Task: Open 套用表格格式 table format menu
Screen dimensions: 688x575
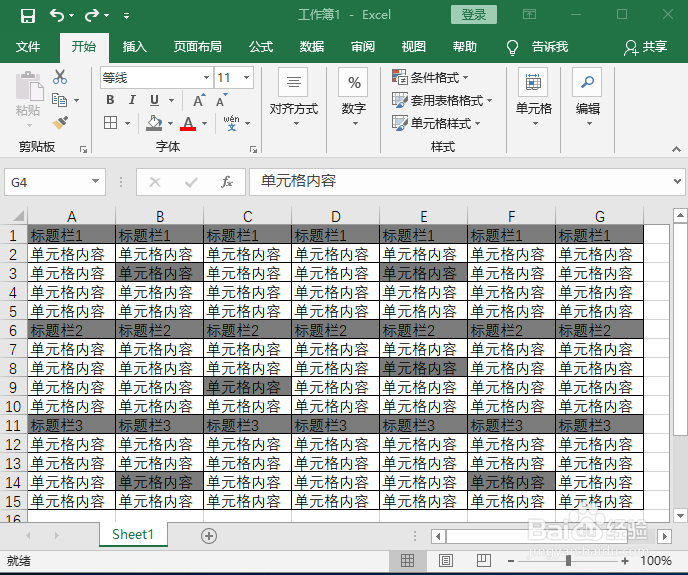Action: coord(442,101)
